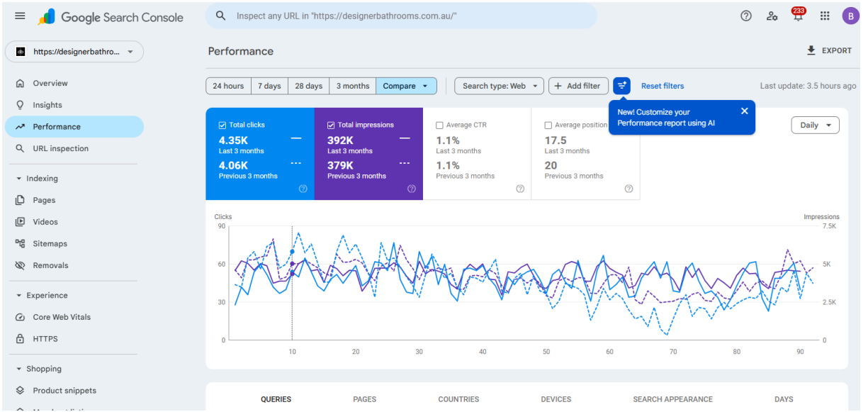
Task: Click help icon on Average position card
Action: tap(629, 189)
